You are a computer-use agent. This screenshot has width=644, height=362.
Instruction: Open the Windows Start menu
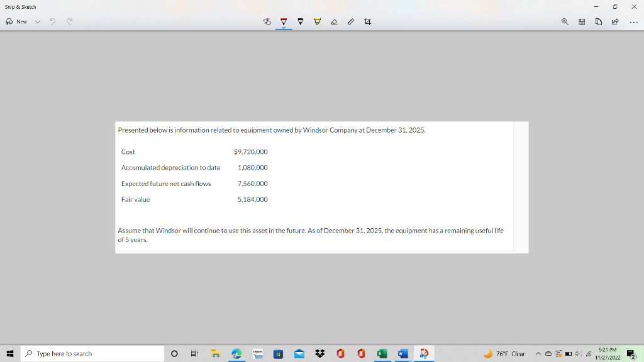[10, 353]
